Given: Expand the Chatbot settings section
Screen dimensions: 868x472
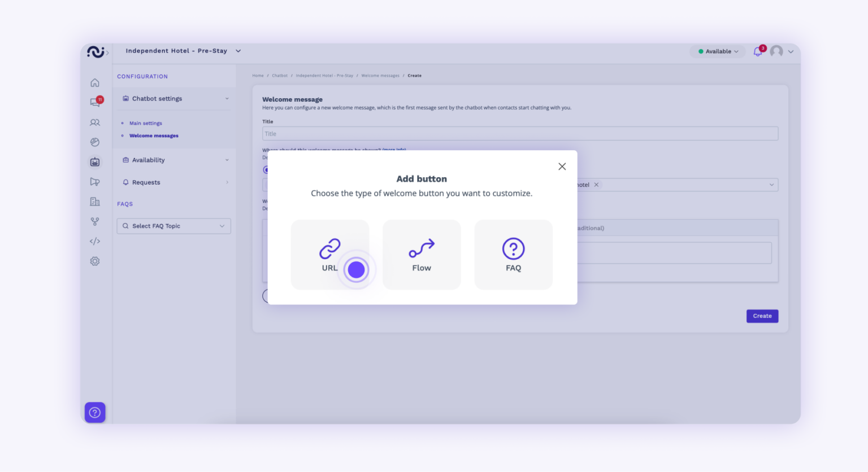Looking at the screenshot, I should click(174, 98).
